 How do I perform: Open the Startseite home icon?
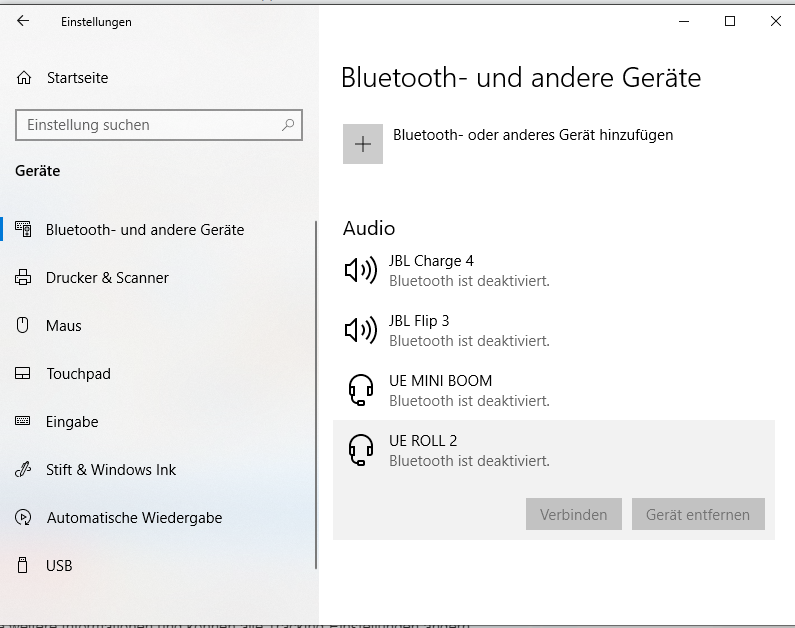24,78
